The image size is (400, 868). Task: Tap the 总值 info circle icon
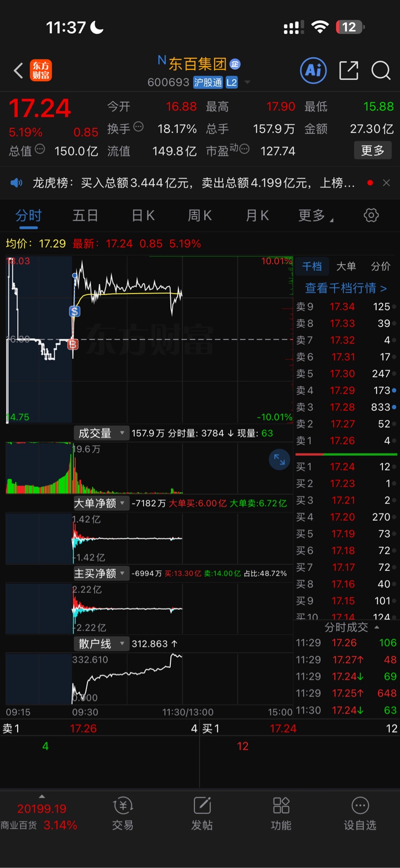[x=40, y=149]
